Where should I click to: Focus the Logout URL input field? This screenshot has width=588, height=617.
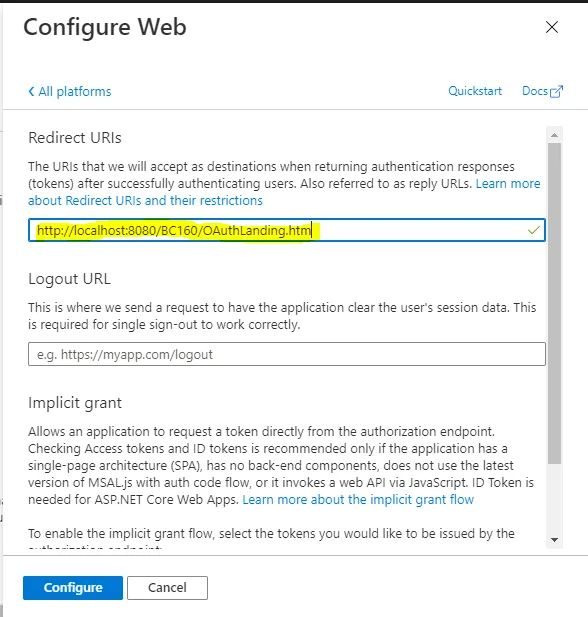(x=287, y=354)
